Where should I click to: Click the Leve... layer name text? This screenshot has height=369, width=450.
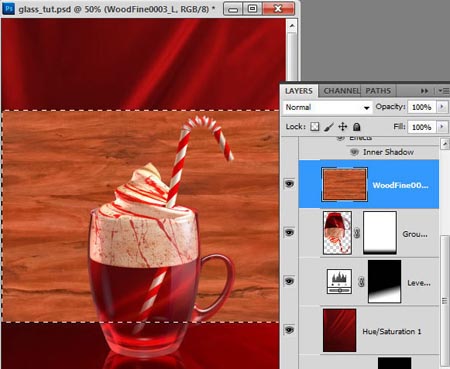tap(419, 283)
